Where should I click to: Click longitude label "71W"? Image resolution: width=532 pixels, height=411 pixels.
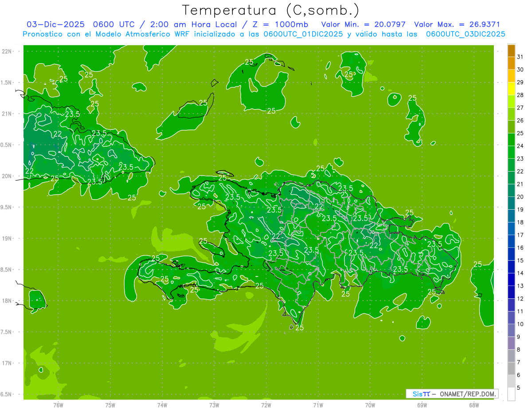tap(318, 405)
